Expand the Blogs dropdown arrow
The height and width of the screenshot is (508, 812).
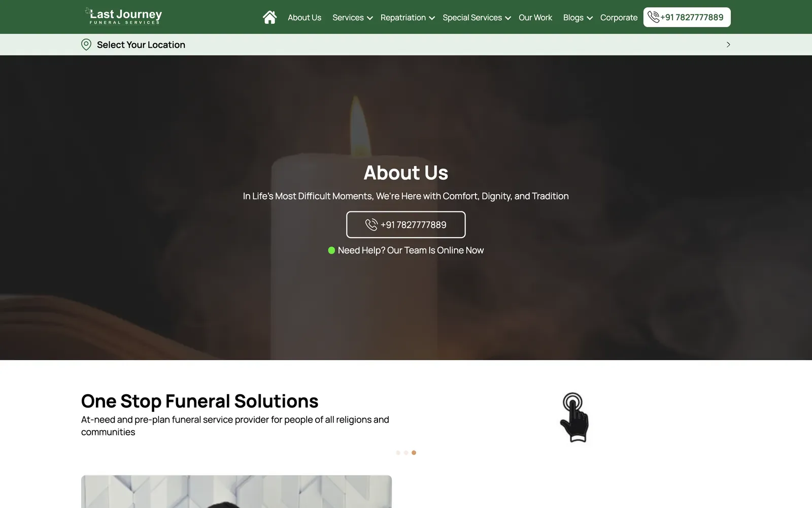pos(590,18)
